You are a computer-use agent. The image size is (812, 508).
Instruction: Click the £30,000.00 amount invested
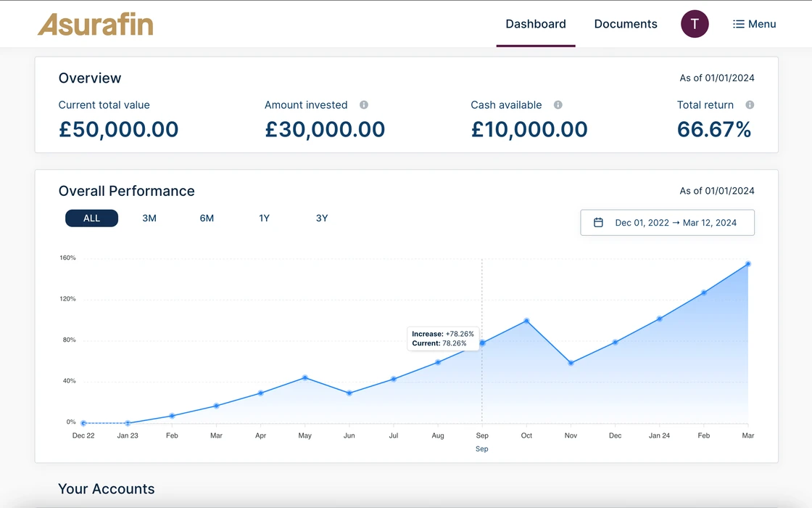click(325, 129)
